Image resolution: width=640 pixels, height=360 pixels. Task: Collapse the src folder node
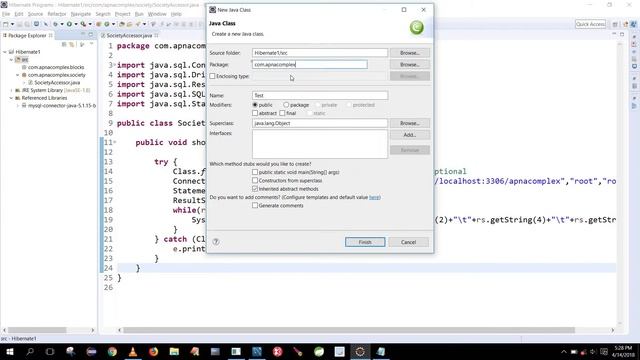click(11, 60)
